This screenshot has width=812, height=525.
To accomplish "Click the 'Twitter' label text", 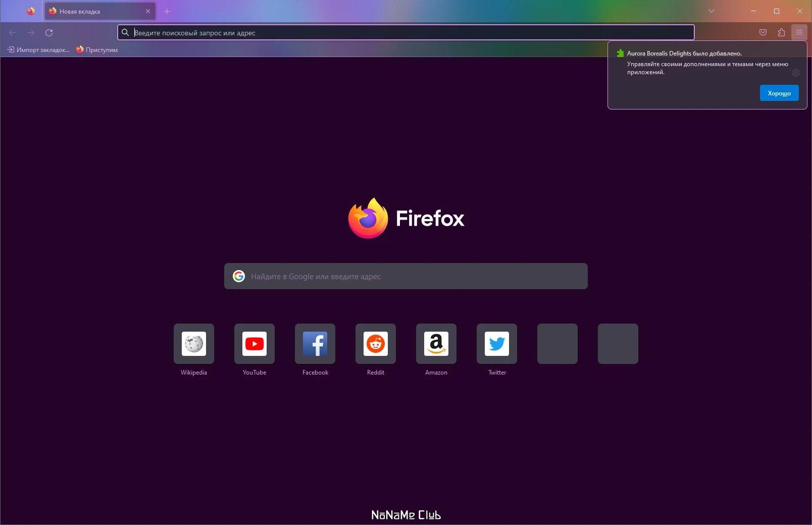I will (x=497, y=373).
